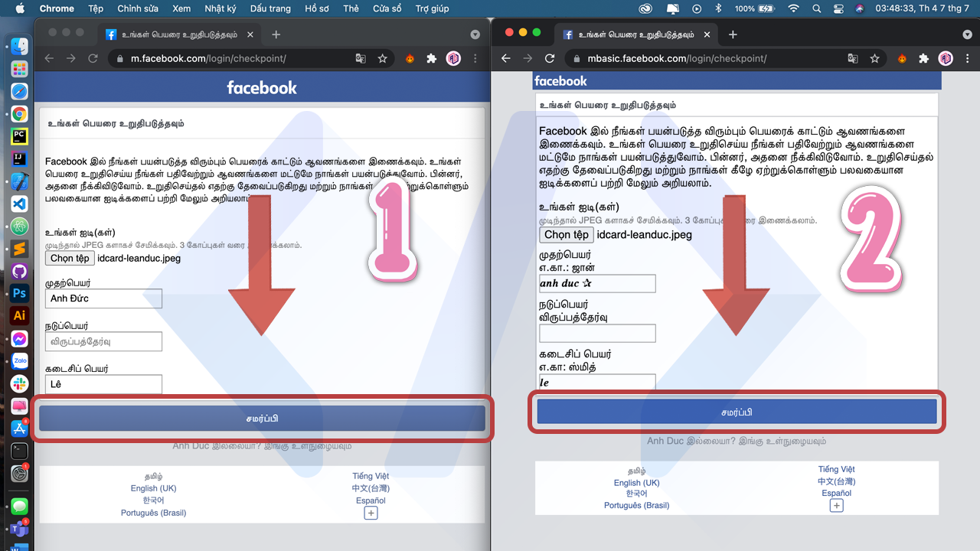Click profile avatar in right Chrome window
This screenshot has height=551, width=980.
coord(946,58)
